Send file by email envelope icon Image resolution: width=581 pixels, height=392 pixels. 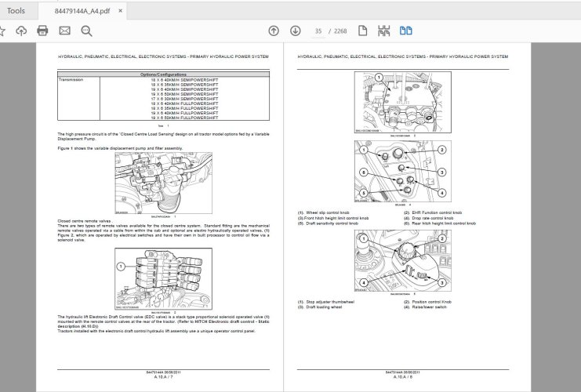coord(65,31)
